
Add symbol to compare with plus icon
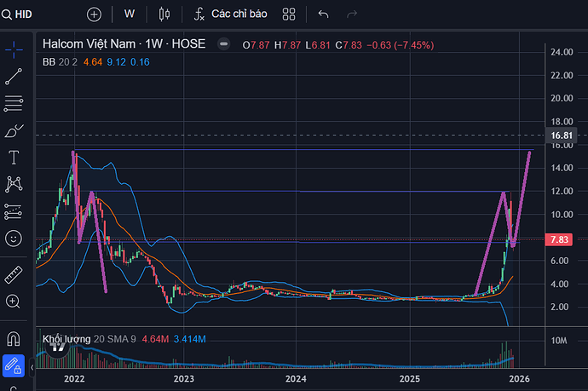(94, 14)
